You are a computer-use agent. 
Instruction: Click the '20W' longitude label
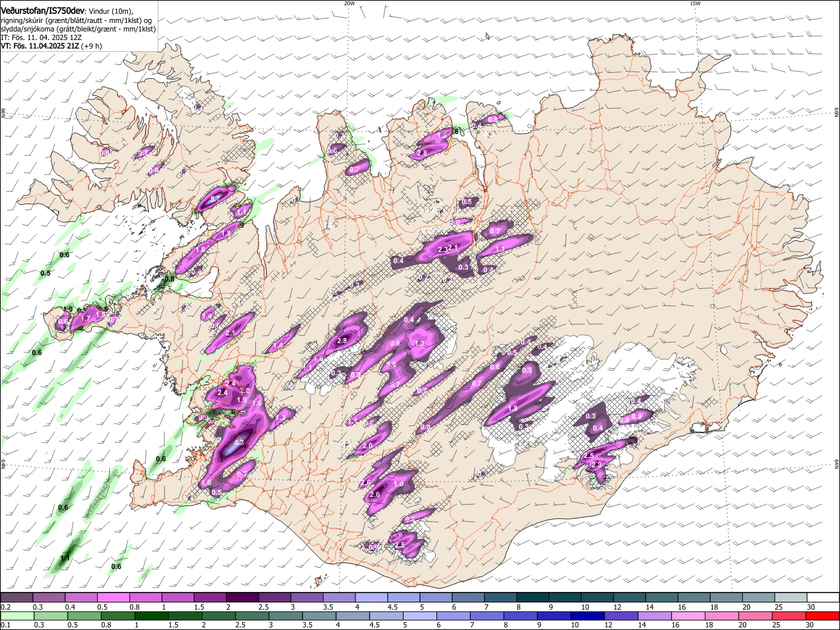(x=349, y=3)
